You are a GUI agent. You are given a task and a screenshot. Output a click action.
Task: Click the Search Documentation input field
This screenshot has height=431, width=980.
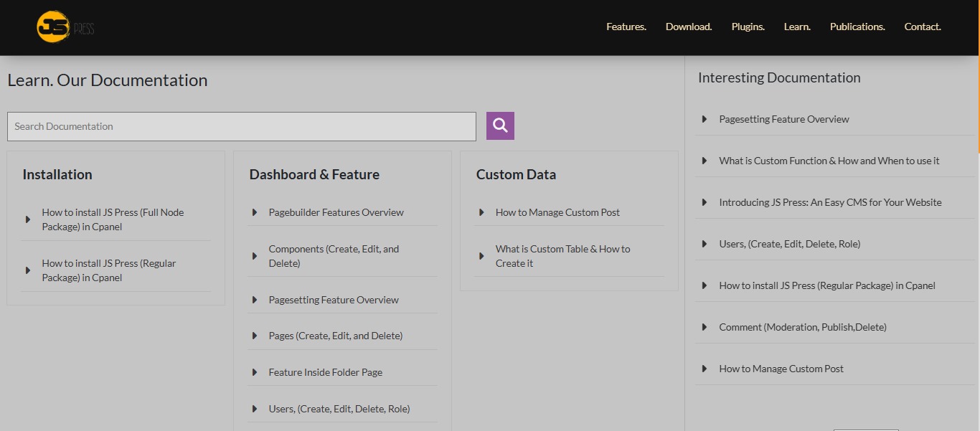tap(241, 126)
